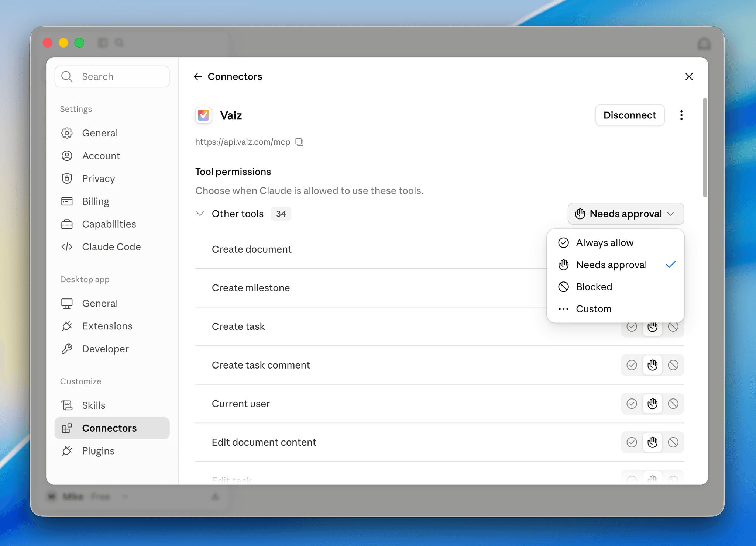Screen dimensions: 756x546
Task: Collapse the Other tools section
Action: point(200,214)
